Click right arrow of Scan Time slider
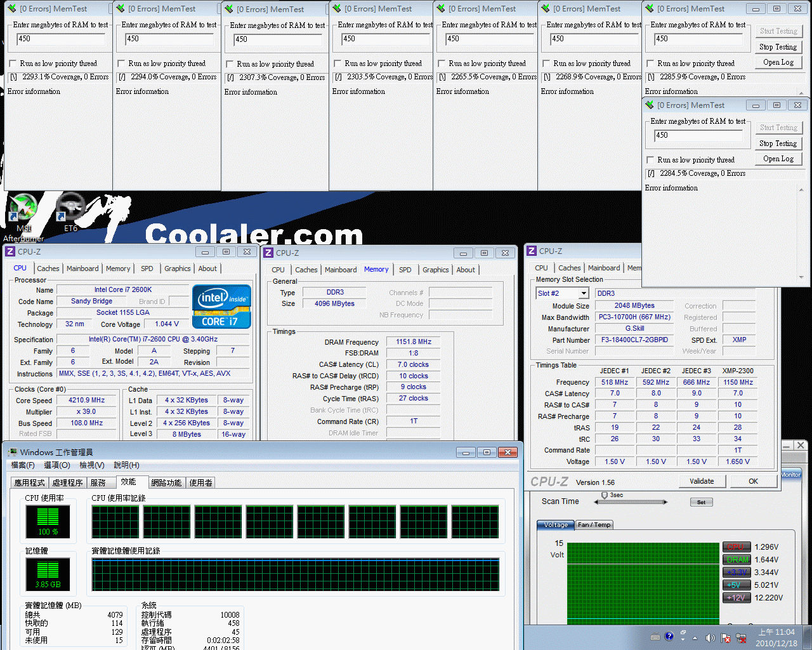 point(665,502)
